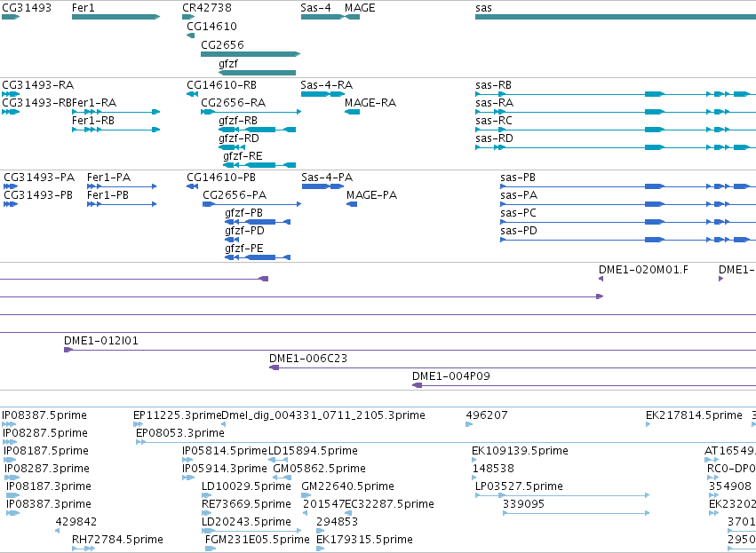Select the RH72784.5prime EST label

(x=117, y=540)
